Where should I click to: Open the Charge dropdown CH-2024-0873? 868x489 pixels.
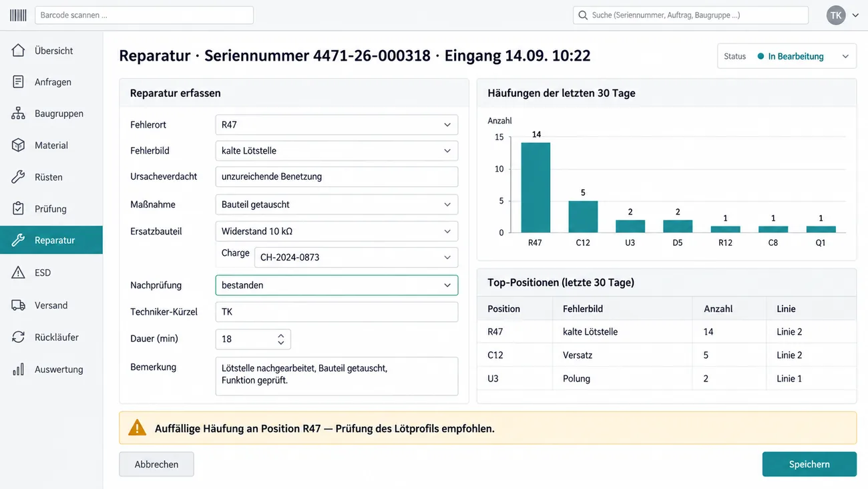coord(356,257)
